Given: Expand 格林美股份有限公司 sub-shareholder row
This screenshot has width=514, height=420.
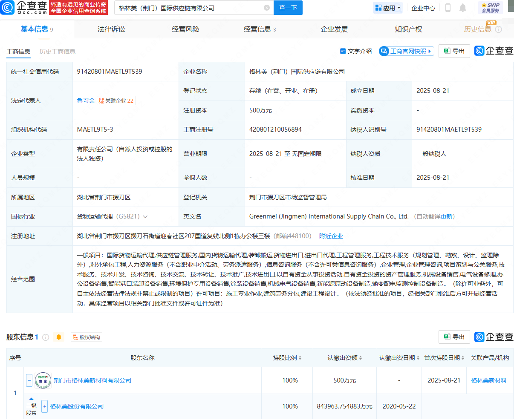Looking at the screenshot, I should pyautogui.click(x=44, y=406).
